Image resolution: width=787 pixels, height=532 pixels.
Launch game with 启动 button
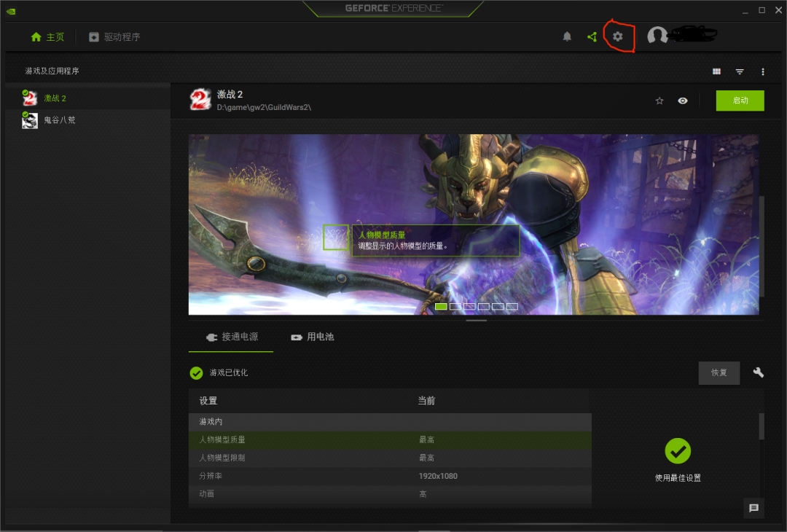coord(740,101)
